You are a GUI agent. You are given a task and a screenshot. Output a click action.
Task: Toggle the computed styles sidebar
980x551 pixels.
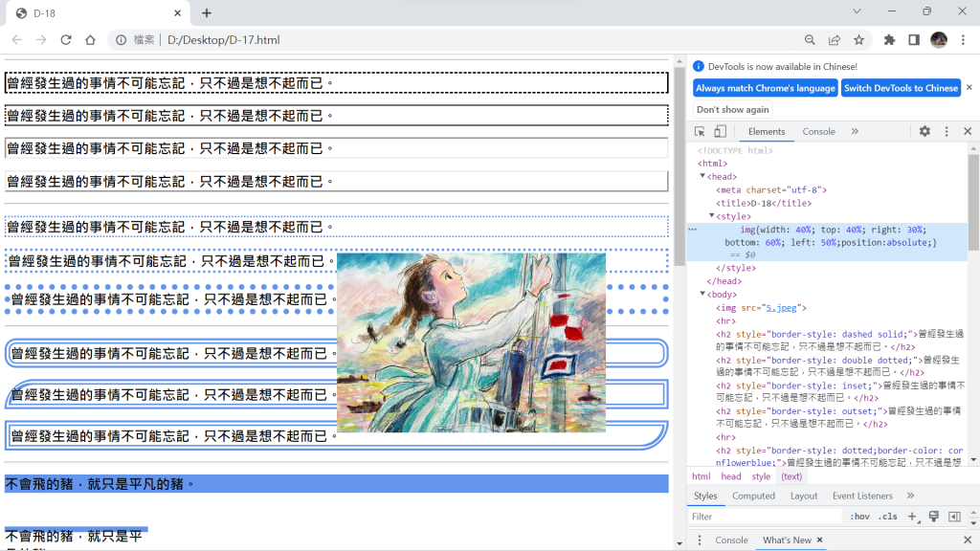pos(954,517)
